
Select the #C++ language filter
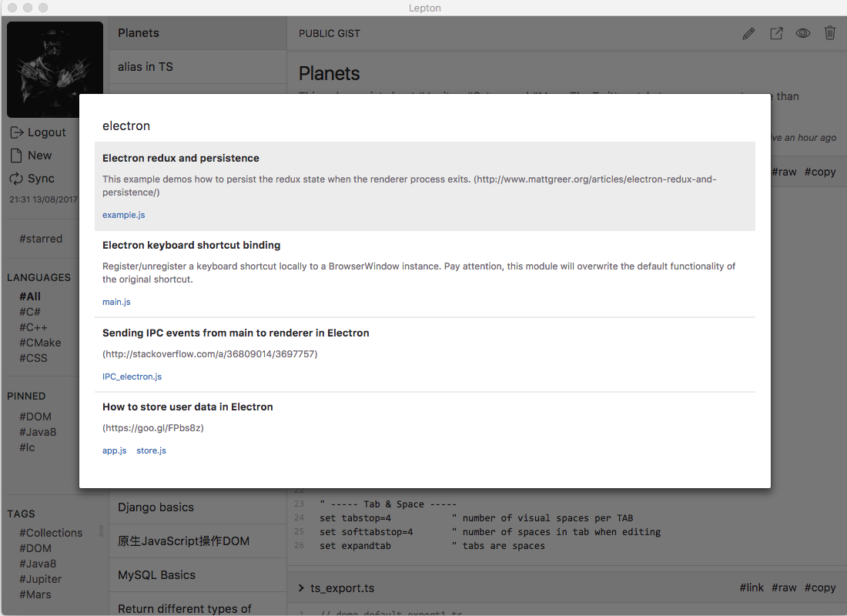(x=33, y=327)
